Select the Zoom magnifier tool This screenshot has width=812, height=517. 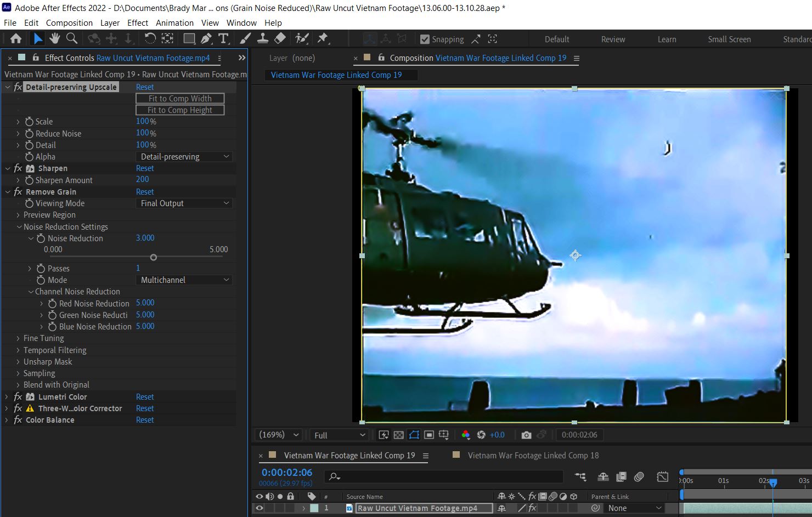(72, 38)
